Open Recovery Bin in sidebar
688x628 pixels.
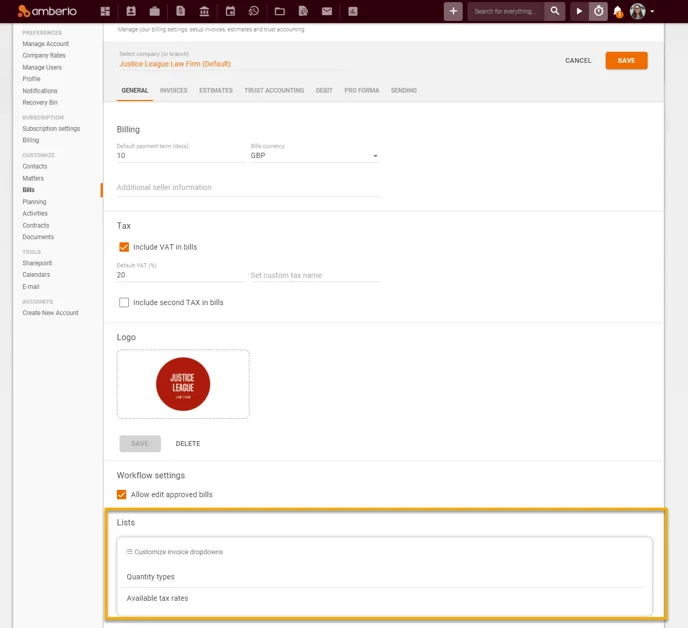click(40, 102)
